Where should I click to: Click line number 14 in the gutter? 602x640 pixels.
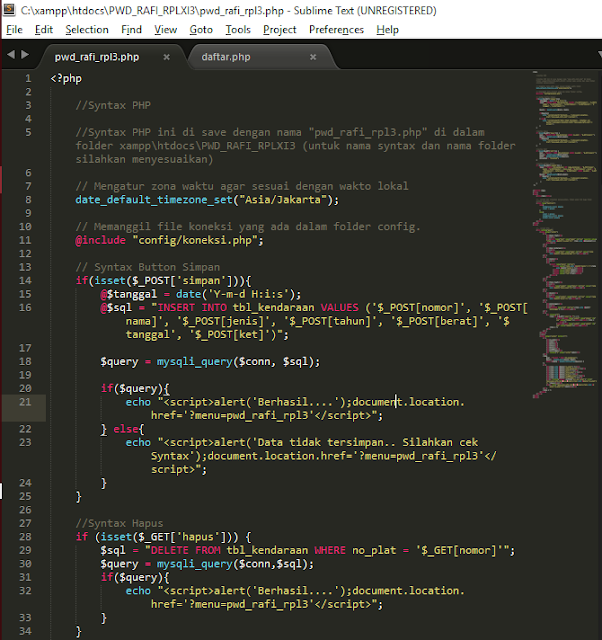point(25,280)
